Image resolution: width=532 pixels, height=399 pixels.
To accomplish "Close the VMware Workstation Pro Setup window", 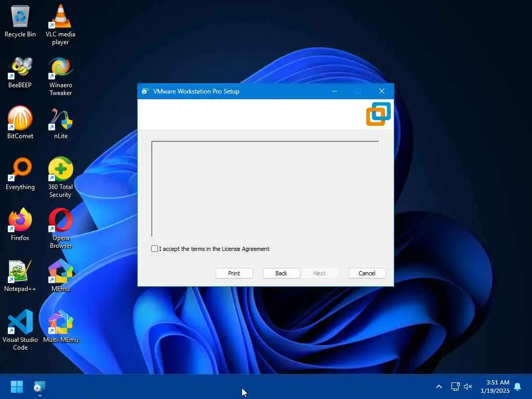I will (x=382, y=91).
